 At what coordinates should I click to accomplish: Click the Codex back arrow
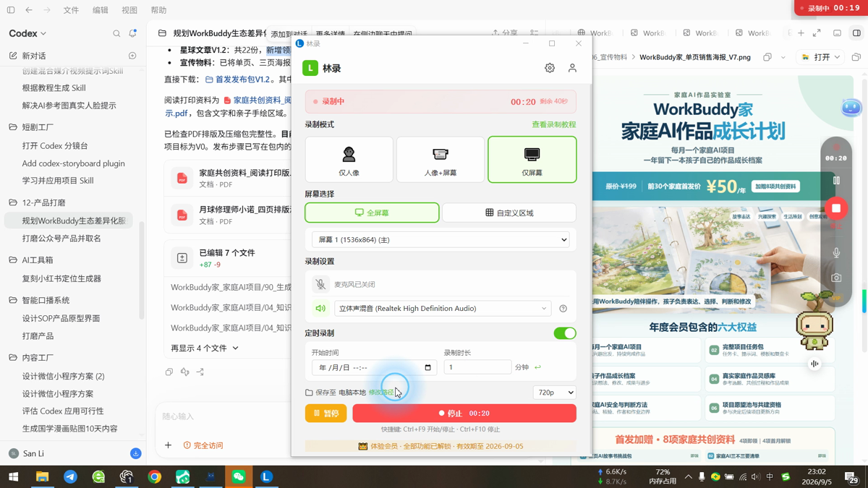(x=29, y=10)
